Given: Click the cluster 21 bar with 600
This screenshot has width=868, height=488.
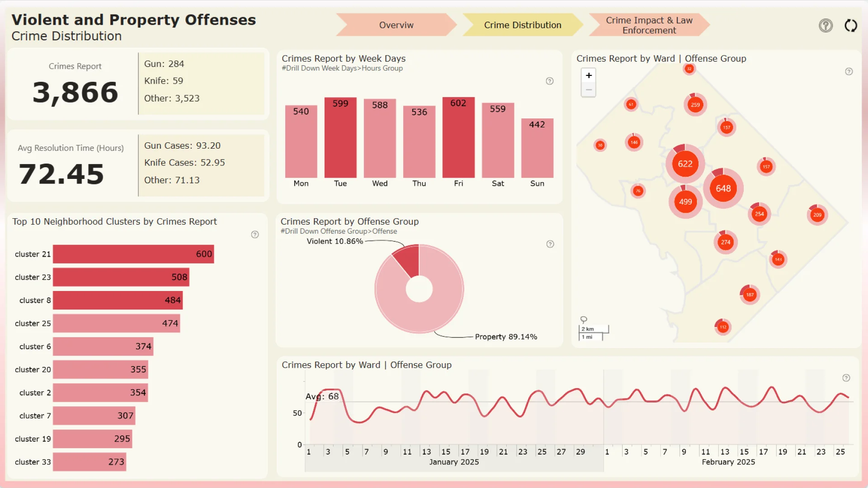Looking at the screenshot, I should [x=133, y=254].
